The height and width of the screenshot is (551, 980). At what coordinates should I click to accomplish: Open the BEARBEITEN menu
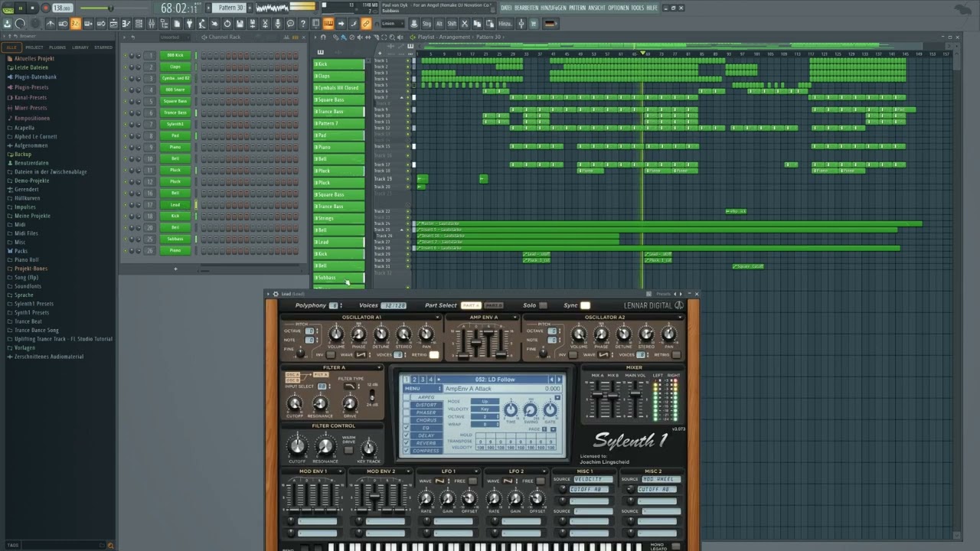coord(526,8)
